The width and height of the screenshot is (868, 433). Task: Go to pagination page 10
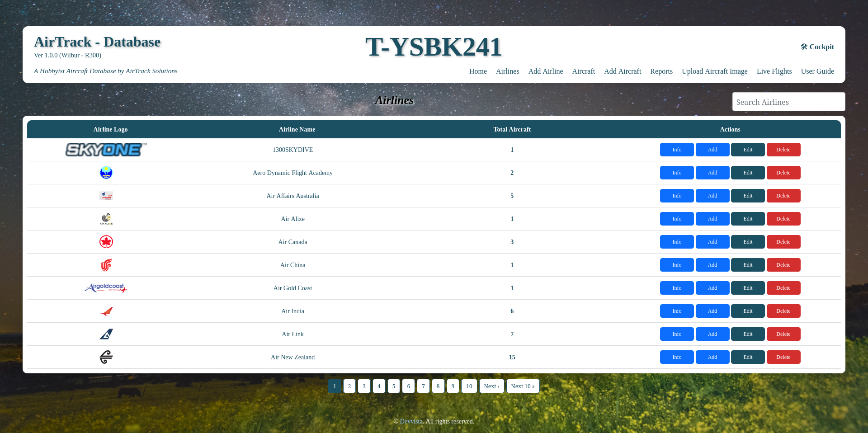[x=469, y=386]
